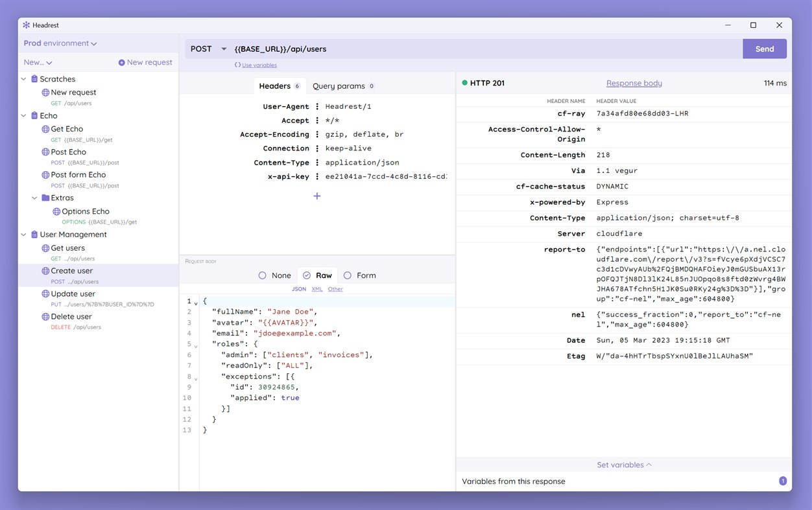This screenshot has height=510, width=812.
Task: Click the request URL field
Action: coord(486,49)
